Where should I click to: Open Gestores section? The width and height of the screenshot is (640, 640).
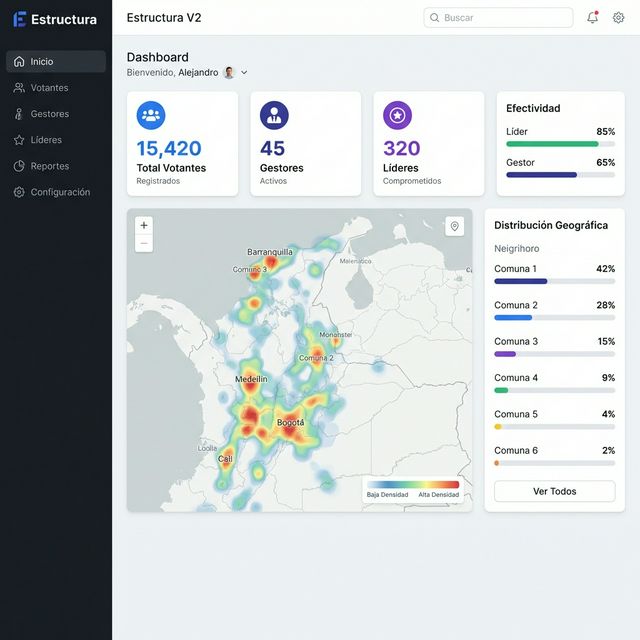point(56,114)
